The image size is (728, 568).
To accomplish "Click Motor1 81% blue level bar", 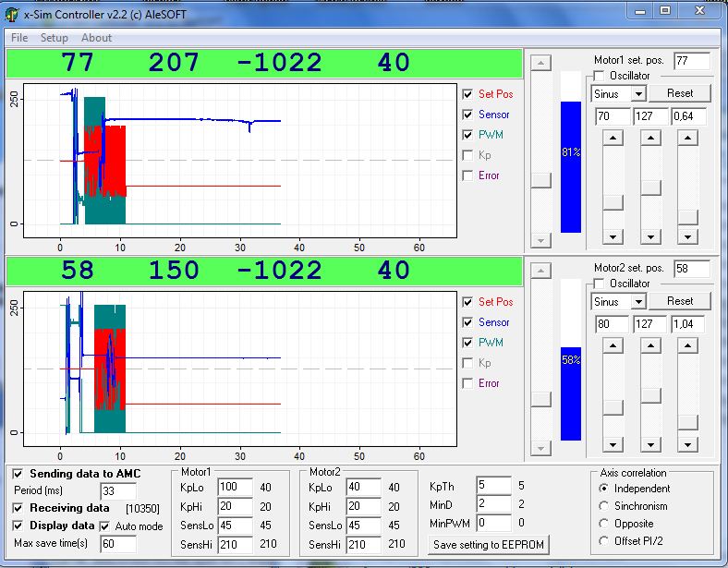I will pos(571,167).
